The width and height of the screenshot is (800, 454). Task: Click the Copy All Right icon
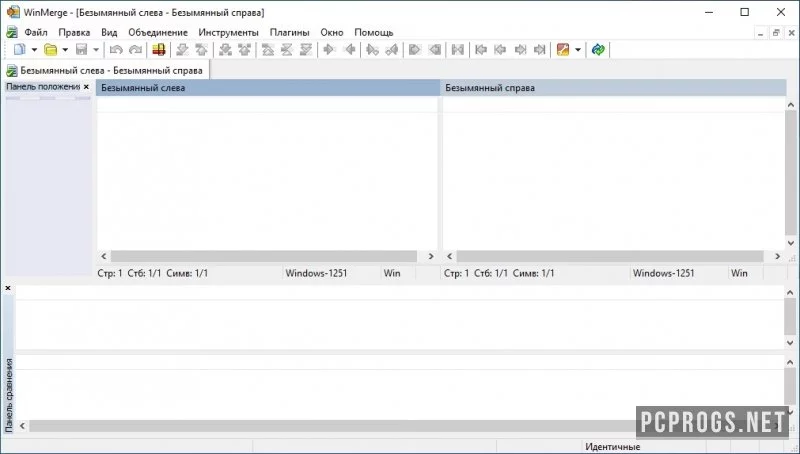click(x=415, y=49)
